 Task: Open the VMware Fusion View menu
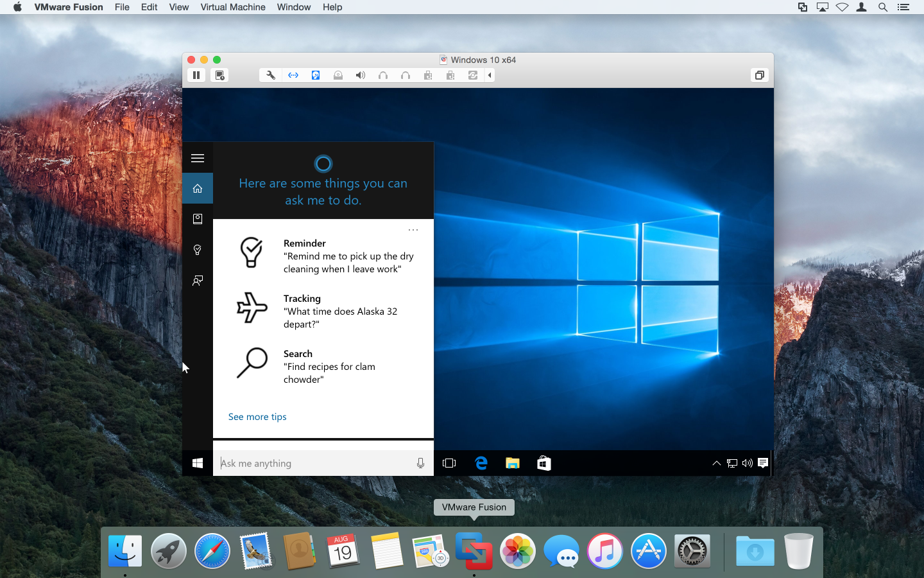pyautogui.click(x=178, y=7)
